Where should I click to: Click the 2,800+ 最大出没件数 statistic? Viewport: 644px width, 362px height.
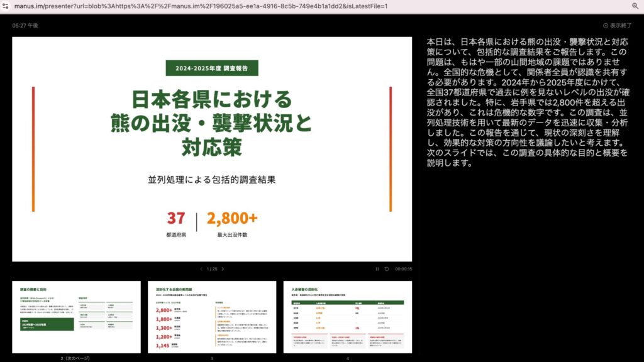232,224
